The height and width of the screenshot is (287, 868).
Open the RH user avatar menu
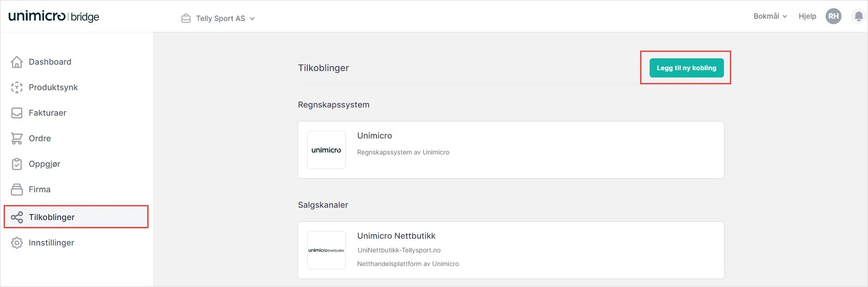coord(833,16)
